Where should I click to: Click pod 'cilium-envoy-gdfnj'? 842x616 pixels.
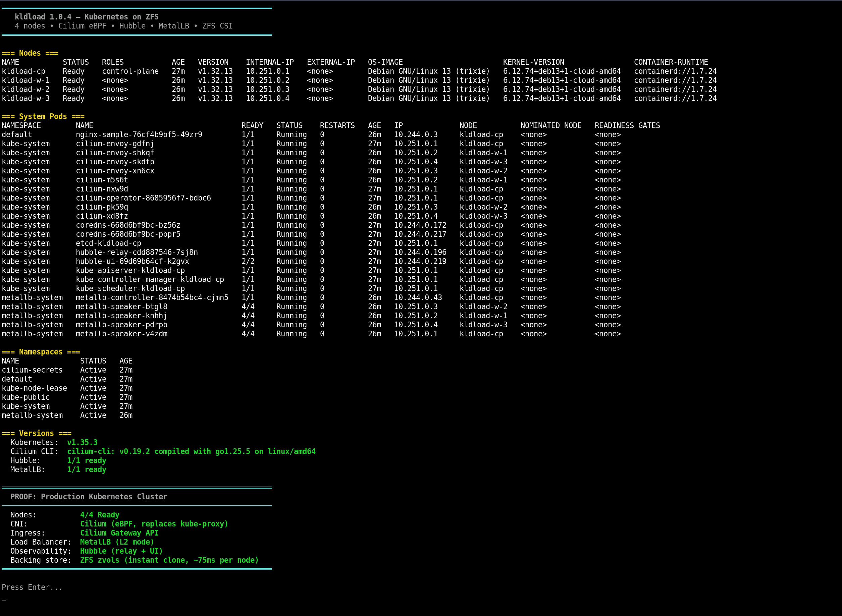click(115, 144)
